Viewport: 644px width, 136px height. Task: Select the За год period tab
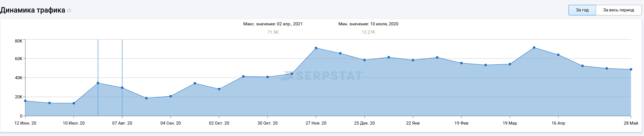click(x=582, y=10)
